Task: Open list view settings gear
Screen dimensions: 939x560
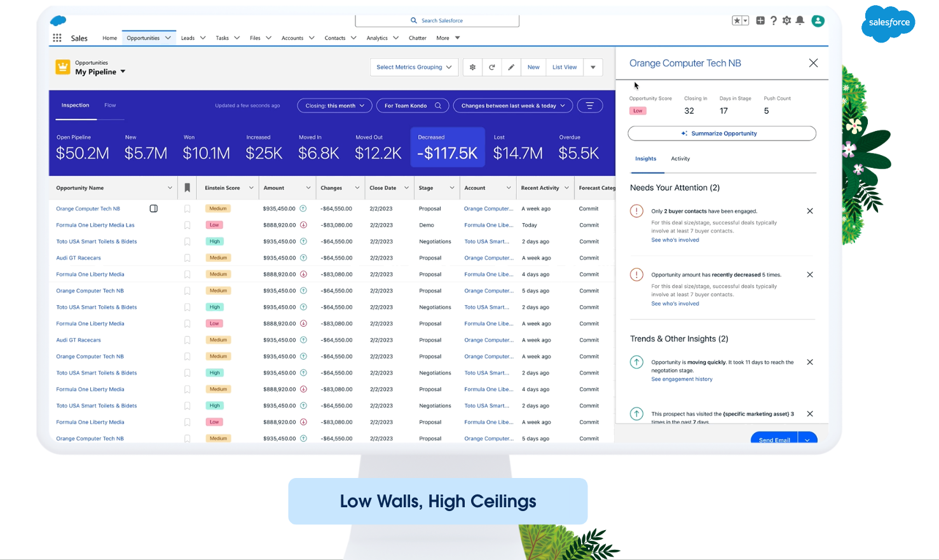Action: tap(472, 67)
